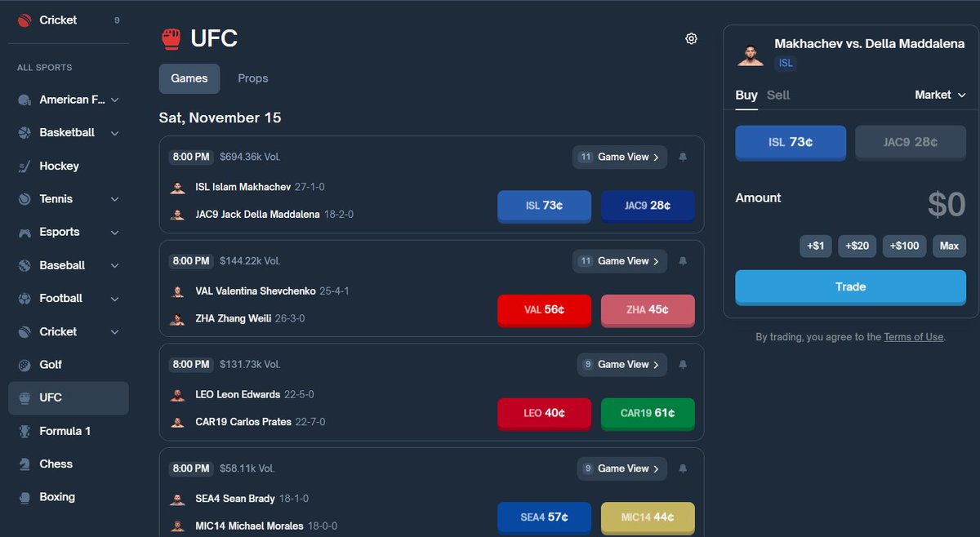Click the Baseball icon in sidebar

pyautogui.click(x=24, y=265)
